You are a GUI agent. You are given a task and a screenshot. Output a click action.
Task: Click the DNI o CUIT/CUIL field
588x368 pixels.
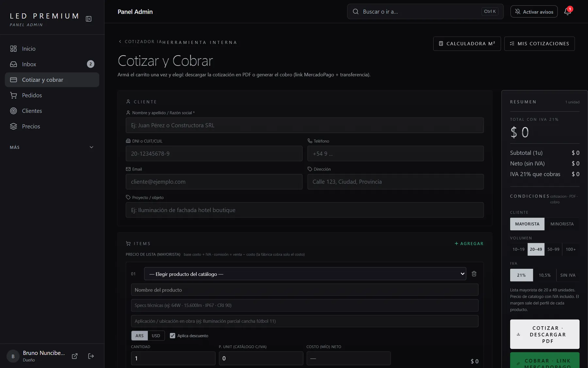tap(214, 153)
